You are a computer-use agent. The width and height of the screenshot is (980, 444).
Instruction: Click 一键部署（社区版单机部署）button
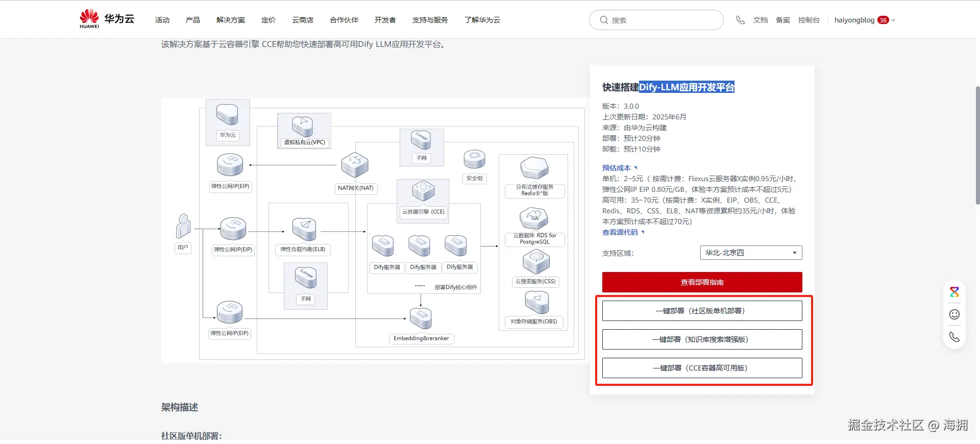pos(702,311)
